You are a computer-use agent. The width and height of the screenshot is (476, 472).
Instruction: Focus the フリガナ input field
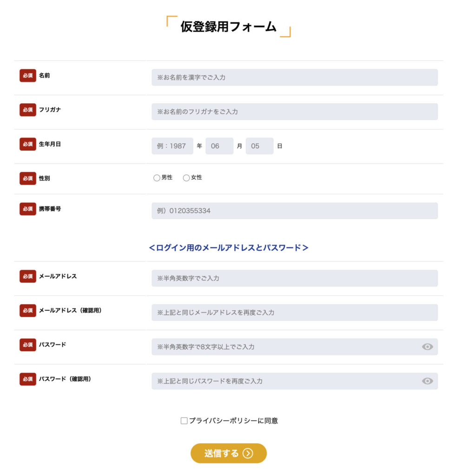tap(294, 112)
